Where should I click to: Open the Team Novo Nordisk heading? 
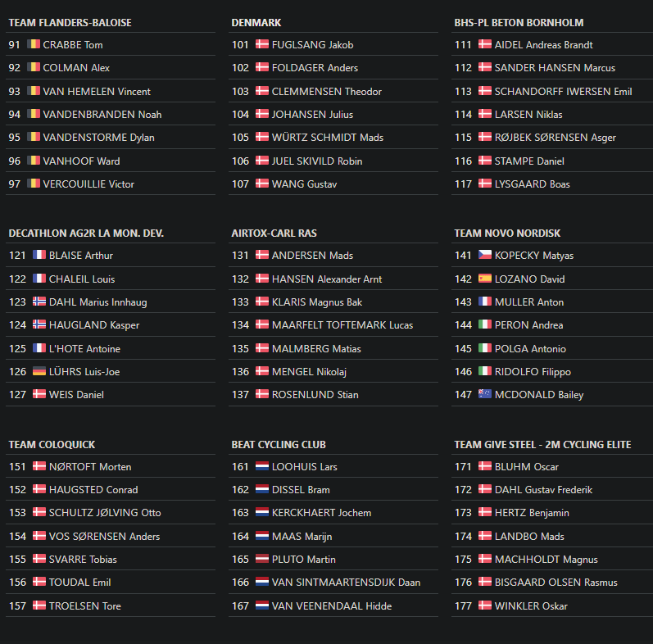[x=507, y=234]
